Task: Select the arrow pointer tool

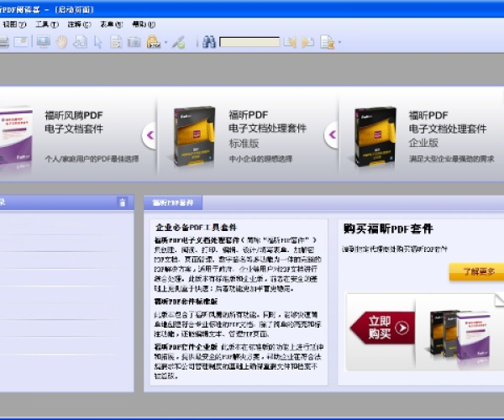Action: pos(98,42)
